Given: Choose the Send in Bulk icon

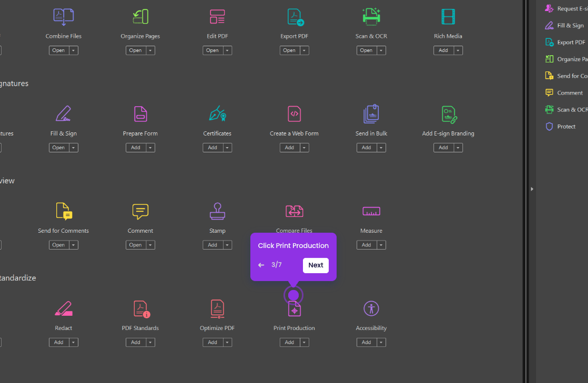Looking at the screenshot, I should tap(371, 114).
